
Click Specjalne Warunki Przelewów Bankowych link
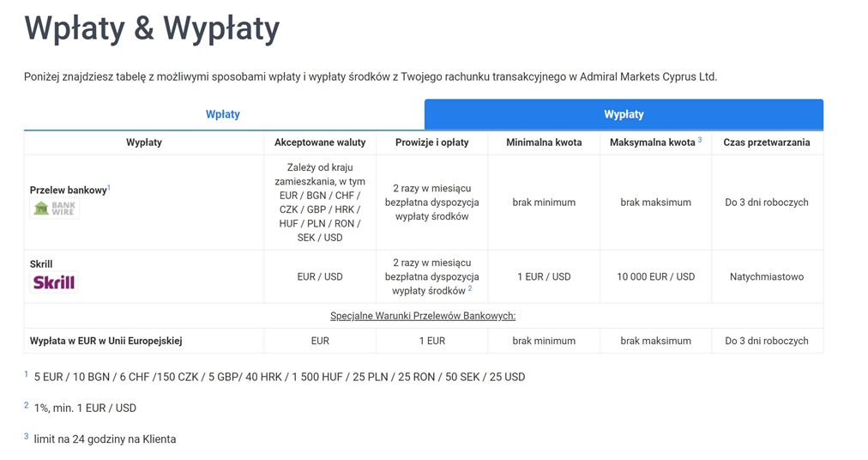[x=423, y=316]
